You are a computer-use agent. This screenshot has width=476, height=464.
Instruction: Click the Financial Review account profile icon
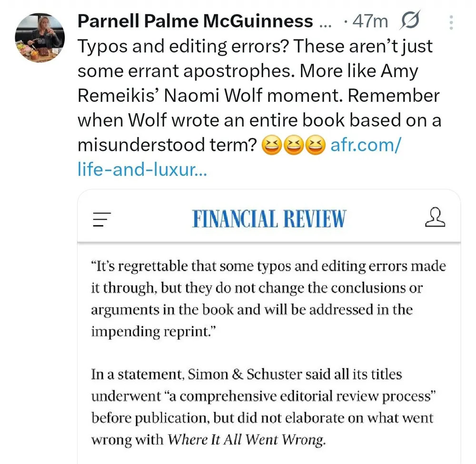point(434,218)
